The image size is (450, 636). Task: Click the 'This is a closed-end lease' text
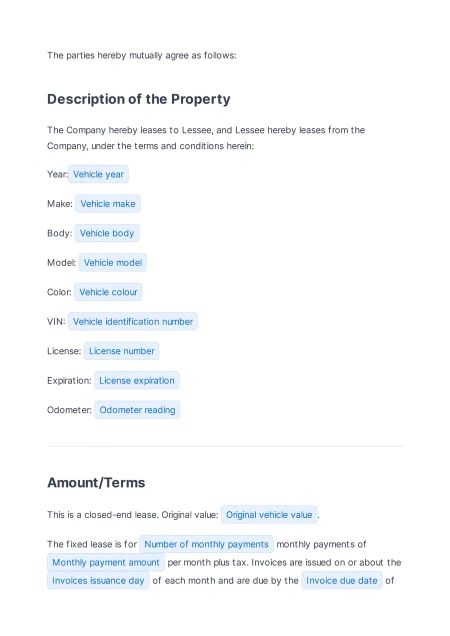pyautogui.click(x=133, y=515)
